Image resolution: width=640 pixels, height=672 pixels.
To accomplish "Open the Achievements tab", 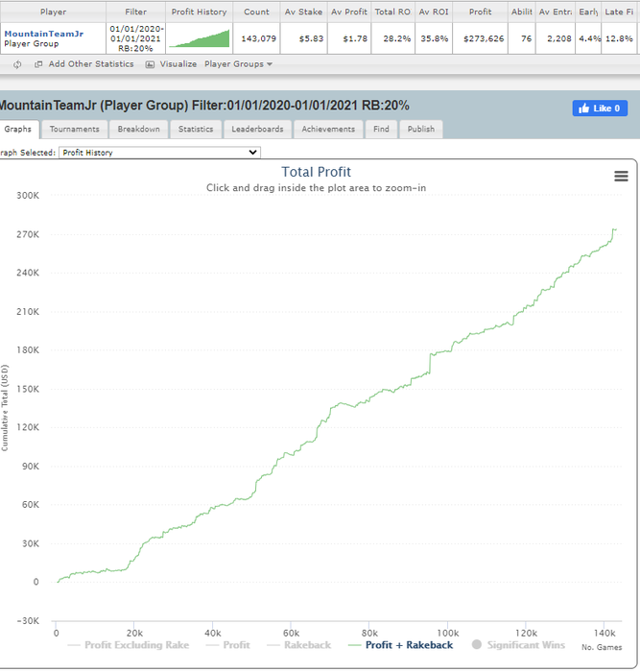I will coord(328,129).
